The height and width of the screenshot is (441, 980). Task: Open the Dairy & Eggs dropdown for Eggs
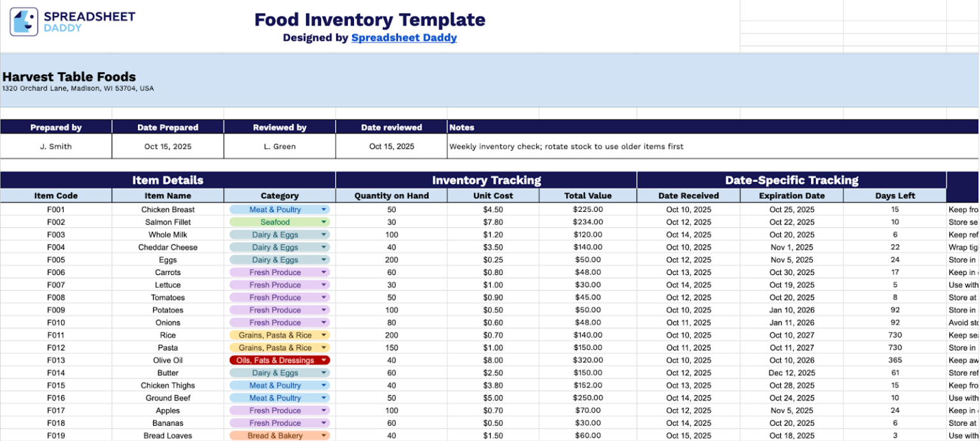(x=323, y=259)
